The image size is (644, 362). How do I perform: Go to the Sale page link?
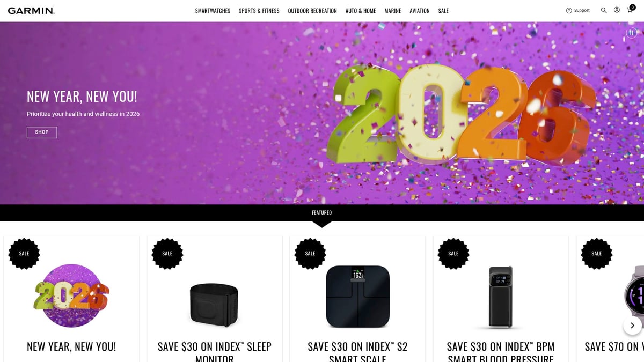pos(443,11)
